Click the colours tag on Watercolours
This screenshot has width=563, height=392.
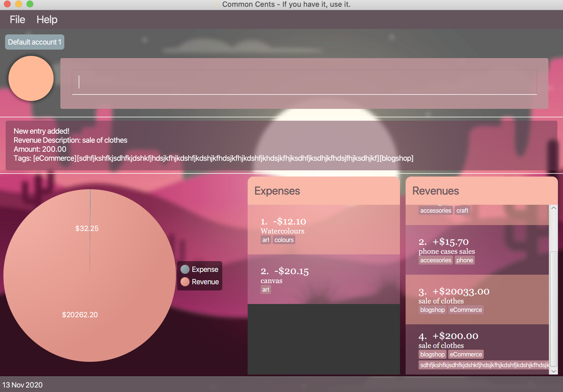click(x=284, y=240)
